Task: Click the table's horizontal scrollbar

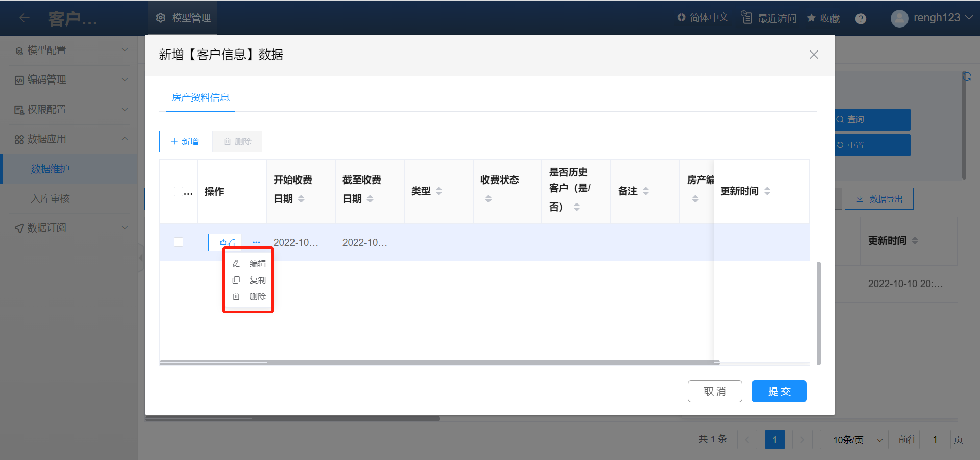Action: pyautogui.click(x=439, y=363)
